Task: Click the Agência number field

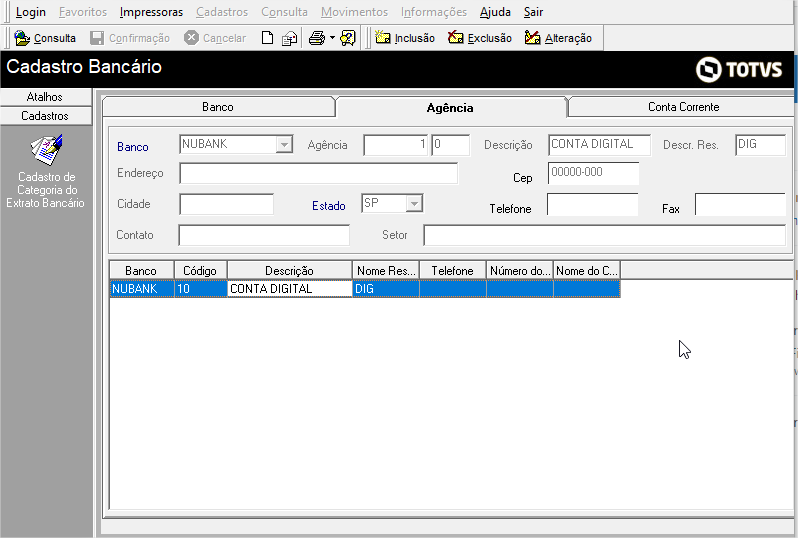Action: [x=395, y=145]
